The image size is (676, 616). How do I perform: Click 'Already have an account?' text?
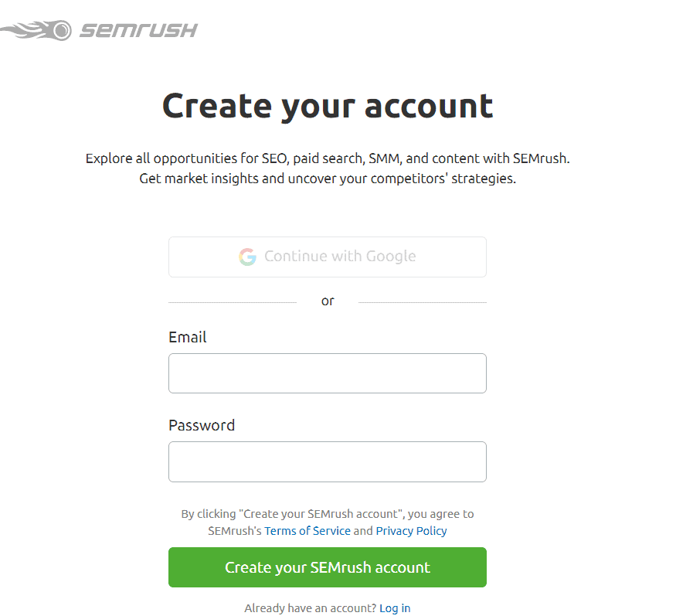(x=310, y=607)
